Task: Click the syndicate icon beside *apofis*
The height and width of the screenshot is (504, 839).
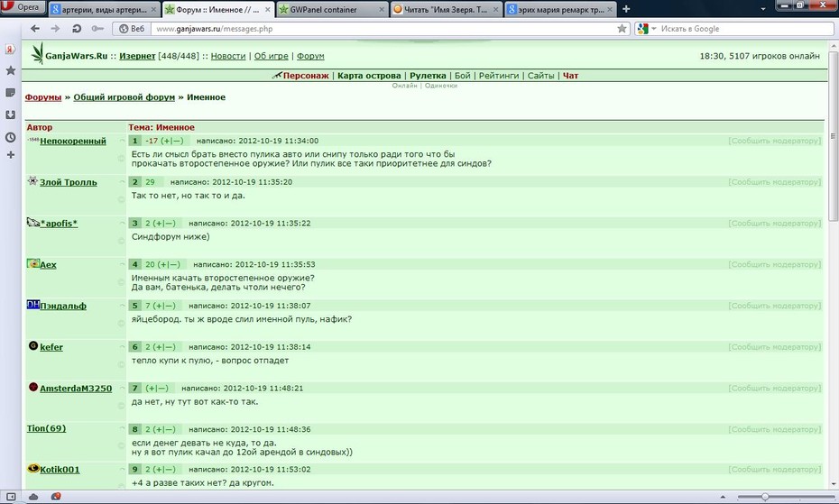Action: (33, 222)
